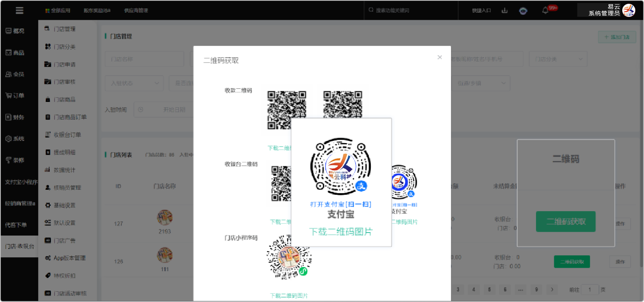644x302 pixels.
Task: Click the 门店审核 folder icon
Action: pos(48,82)
